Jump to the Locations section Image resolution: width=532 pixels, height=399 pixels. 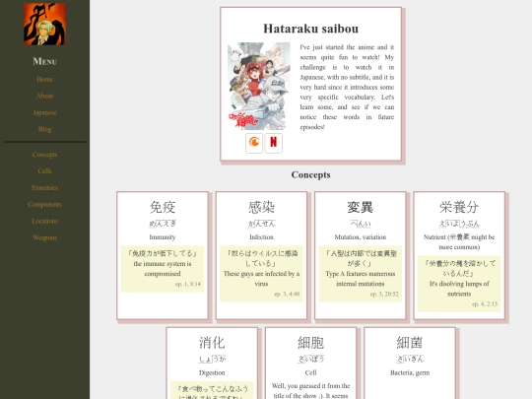[x=44, y=221]
